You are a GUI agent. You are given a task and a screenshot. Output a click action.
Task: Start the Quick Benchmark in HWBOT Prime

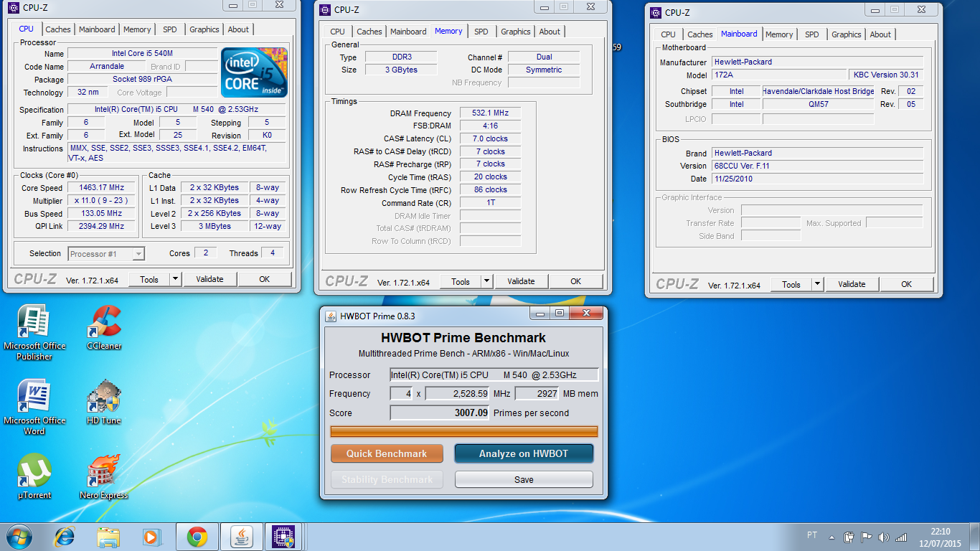(x=387, y=453)
